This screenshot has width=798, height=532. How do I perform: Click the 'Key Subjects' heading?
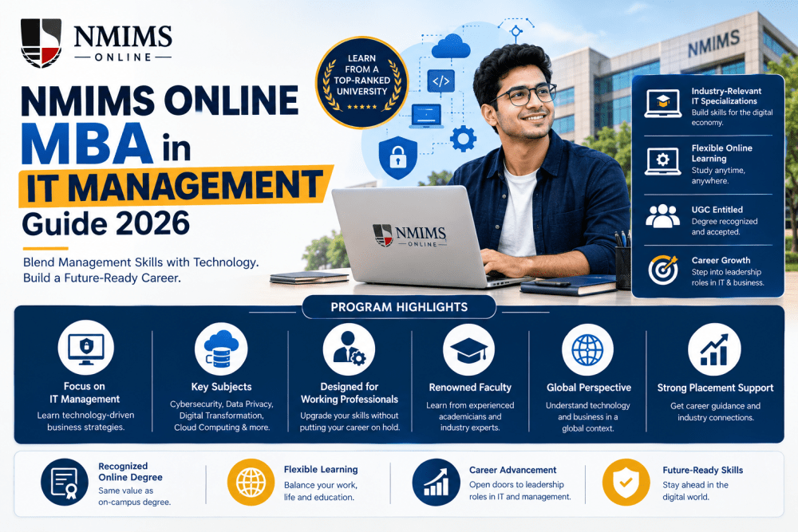coord(221,387)
